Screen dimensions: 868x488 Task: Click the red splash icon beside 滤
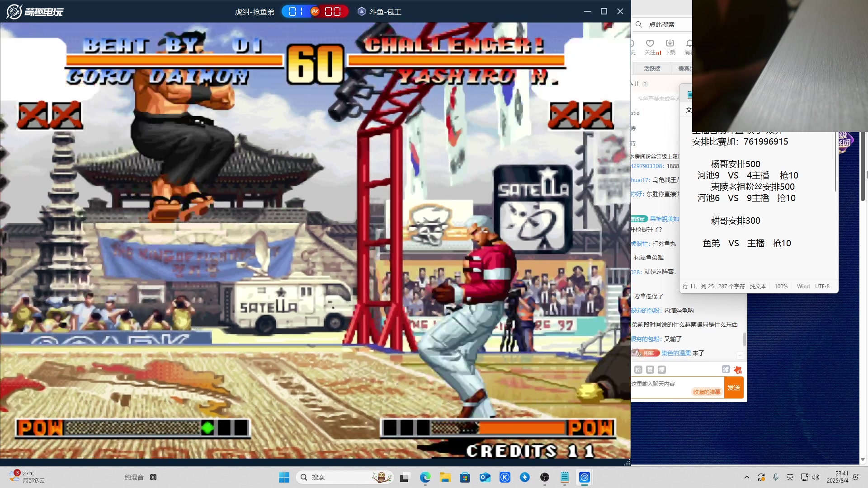[x=738, y=370]
